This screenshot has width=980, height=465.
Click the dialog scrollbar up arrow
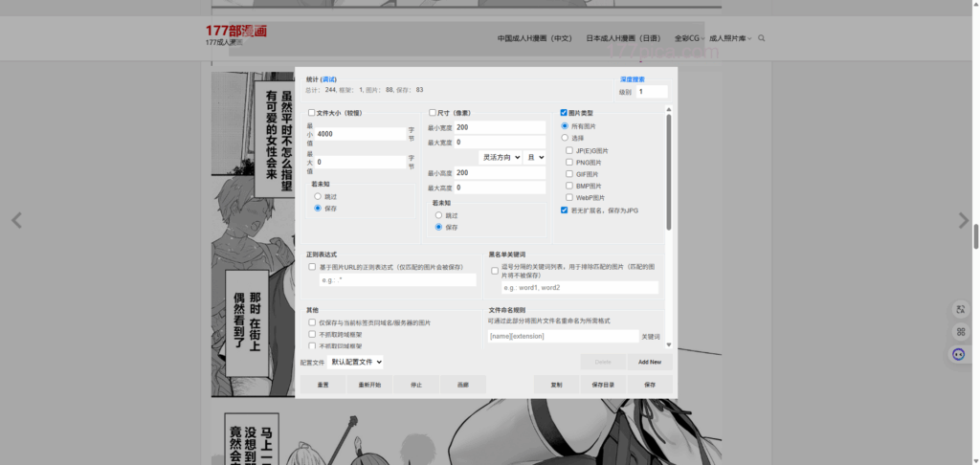[x=669, y=111]
